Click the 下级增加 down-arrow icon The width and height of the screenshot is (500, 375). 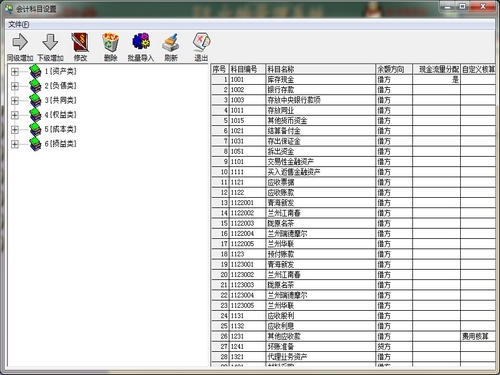coord(50,42)
